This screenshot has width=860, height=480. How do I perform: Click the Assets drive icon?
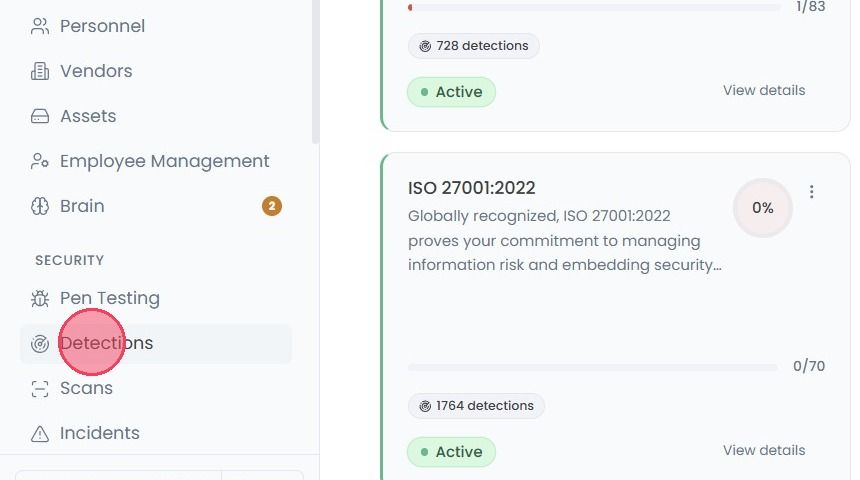pyautogui.click(x=40, y=116)
